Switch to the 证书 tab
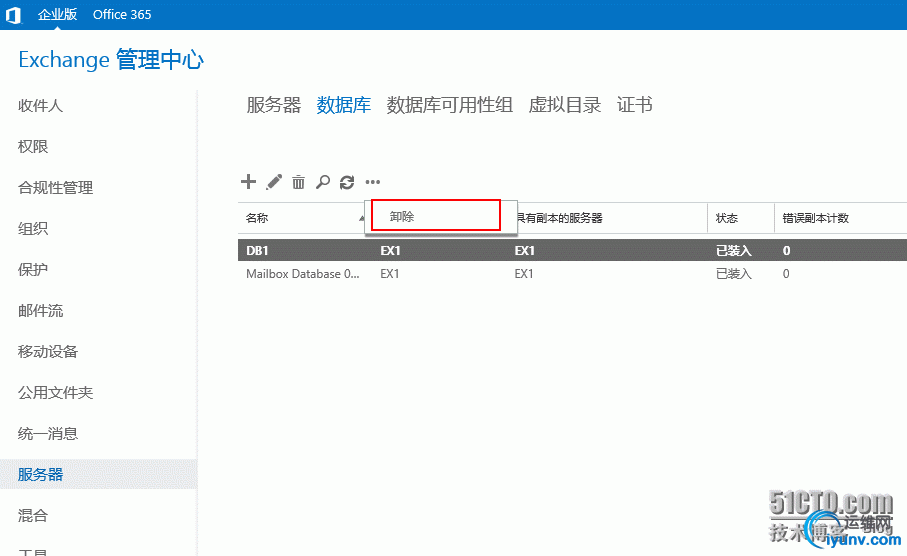The height and width of the screenshot is (556, 907). [635, 105]
